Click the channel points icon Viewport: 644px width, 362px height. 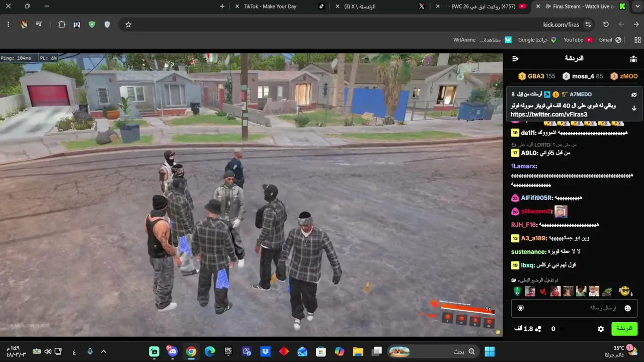(538, 329)
